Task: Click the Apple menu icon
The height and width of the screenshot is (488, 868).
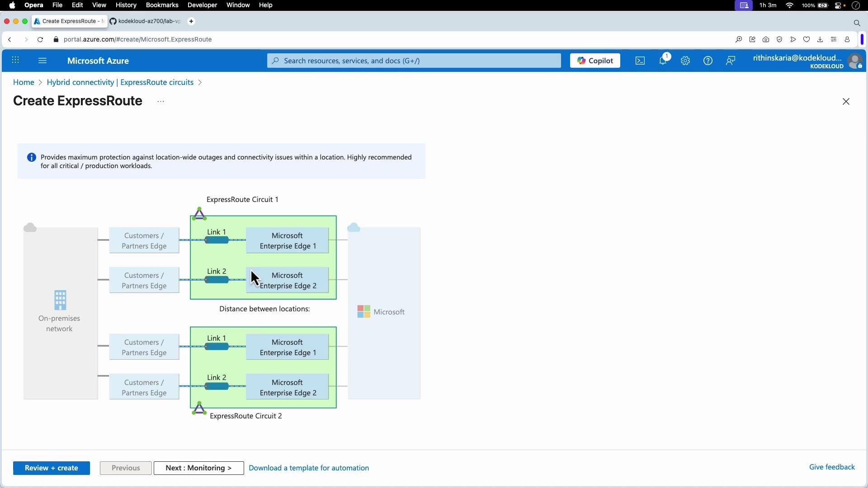Action: click(12, 5)
